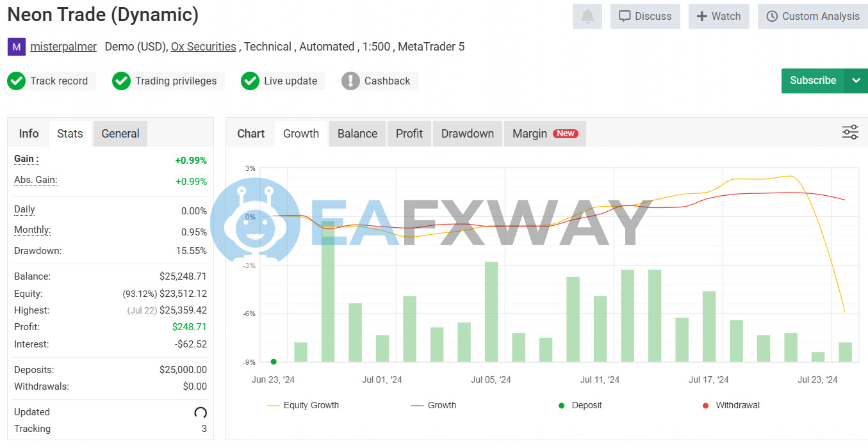Click the Profit $248.71 value
This screenshot has width=868, height=446.
tap(190, 327)
